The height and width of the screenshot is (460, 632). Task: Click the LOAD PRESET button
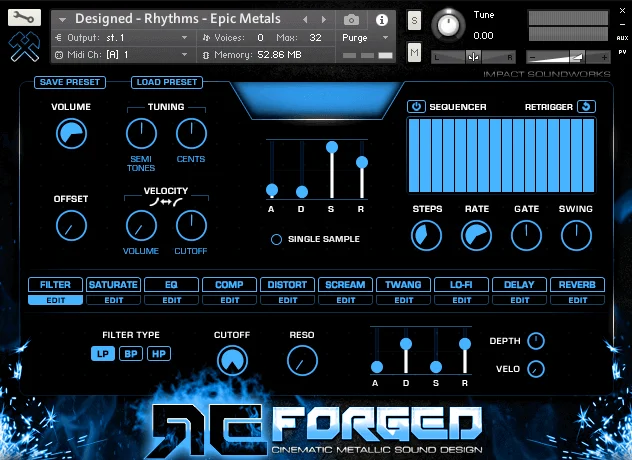[x=167, y=82]
